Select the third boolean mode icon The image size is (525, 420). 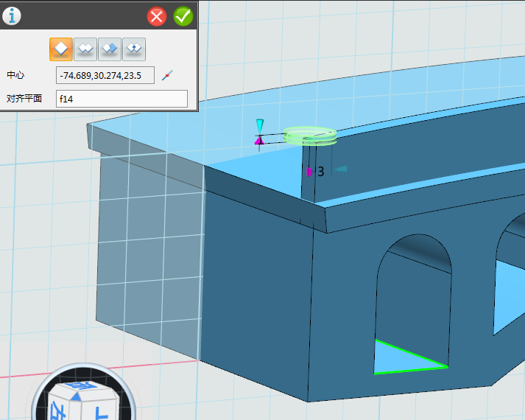click(110, 49)
